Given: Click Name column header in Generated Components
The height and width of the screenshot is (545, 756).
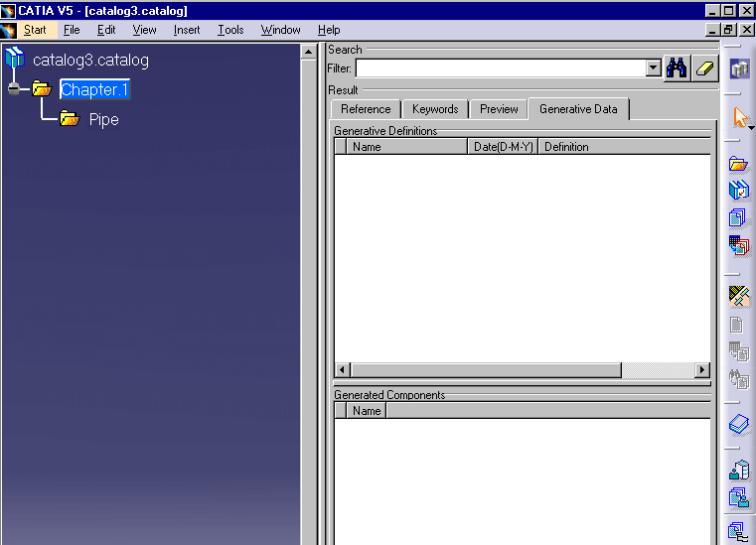Looking at the screenshot, I should [x=367, y=411].
